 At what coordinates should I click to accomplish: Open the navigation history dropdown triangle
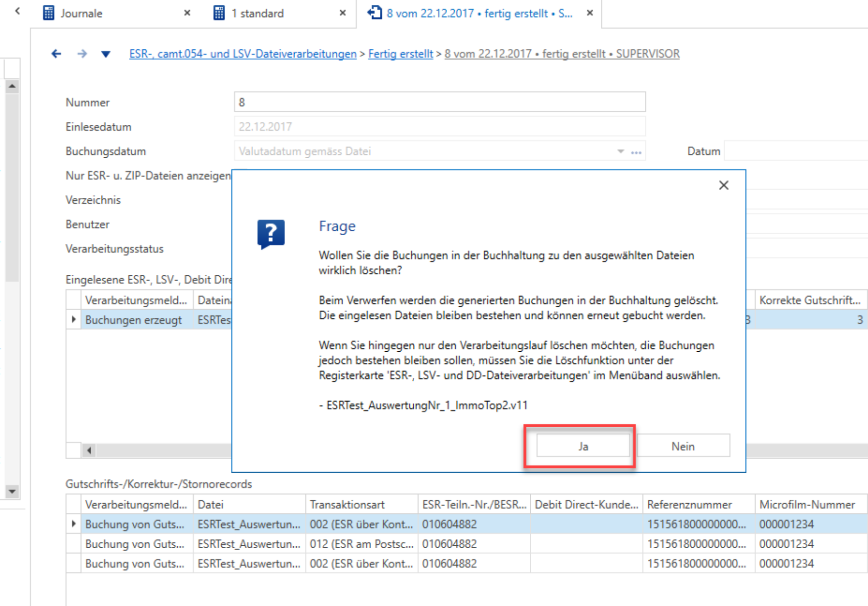point(106,54)
